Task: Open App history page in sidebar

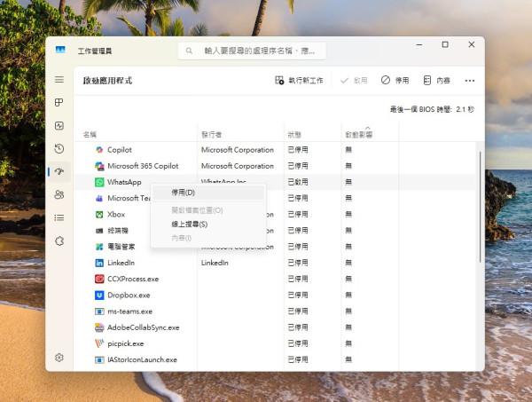Action: point(59,149)
